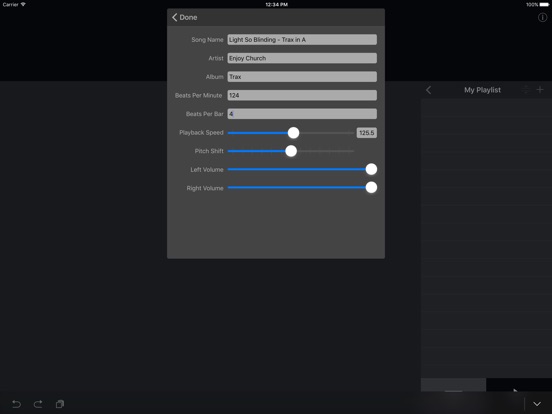The width and height of the screenshot is (552, 414).
Task: Edit the Beats Per Bar field
Action: point(302,114)
